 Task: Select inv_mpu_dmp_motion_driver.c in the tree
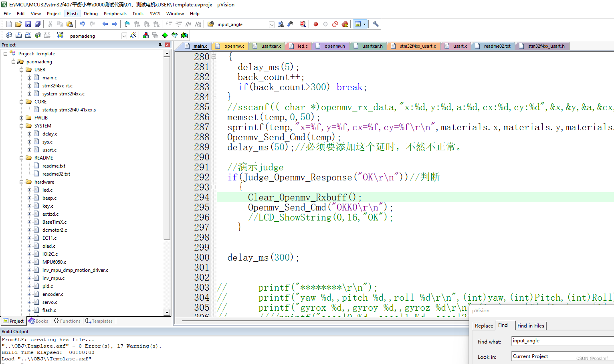tap(75, 270)
